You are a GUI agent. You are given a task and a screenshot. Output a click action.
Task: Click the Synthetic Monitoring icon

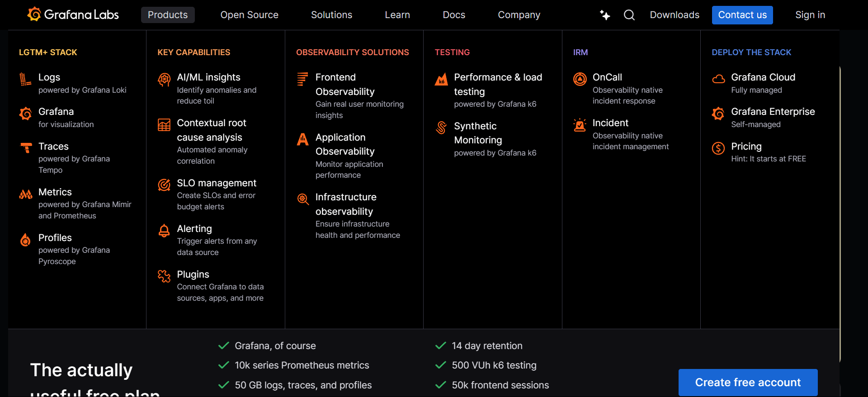click(x=441, y=128)
